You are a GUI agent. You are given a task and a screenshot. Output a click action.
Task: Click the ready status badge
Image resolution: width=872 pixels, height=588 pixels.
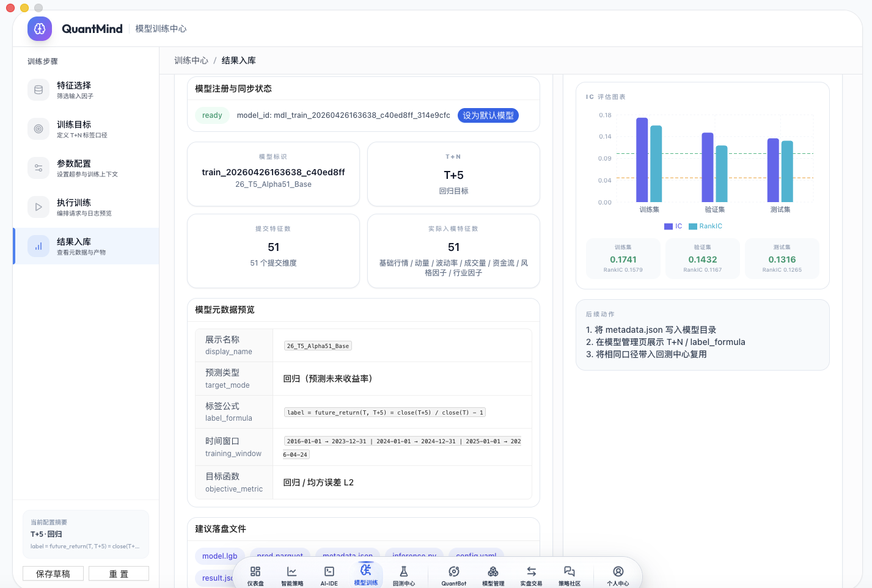pyautogui.click(x=212, y=115)
